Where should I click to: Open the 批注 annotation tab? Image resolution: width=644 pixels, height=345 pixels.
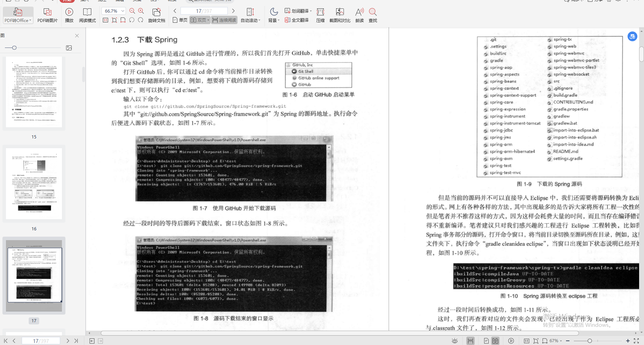pyautogui.click(x=102, y=1)
